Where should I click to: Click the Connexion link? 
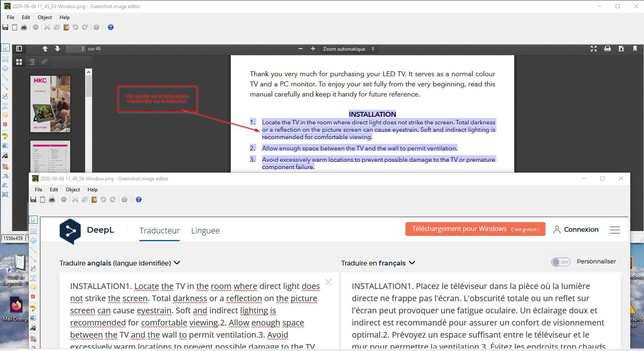coord(576,229)
